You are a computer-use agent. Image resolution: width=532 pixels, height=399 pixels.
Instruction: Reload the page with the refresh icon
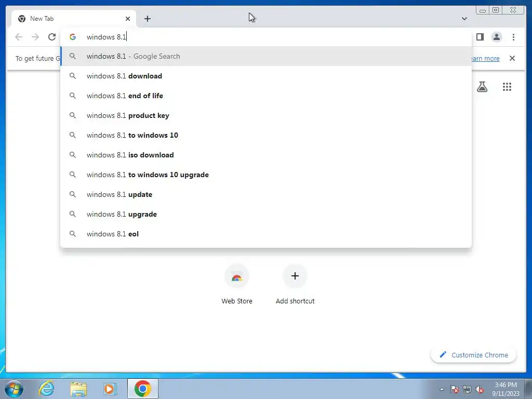click(x=52, y=37)
